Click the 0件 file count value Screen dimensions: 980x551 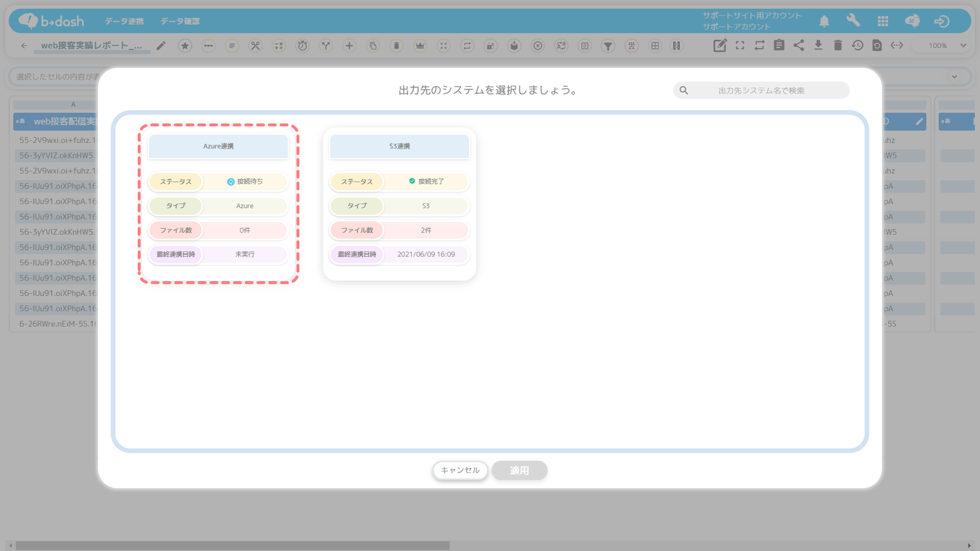pyautogui.click(x=245, y=230)
